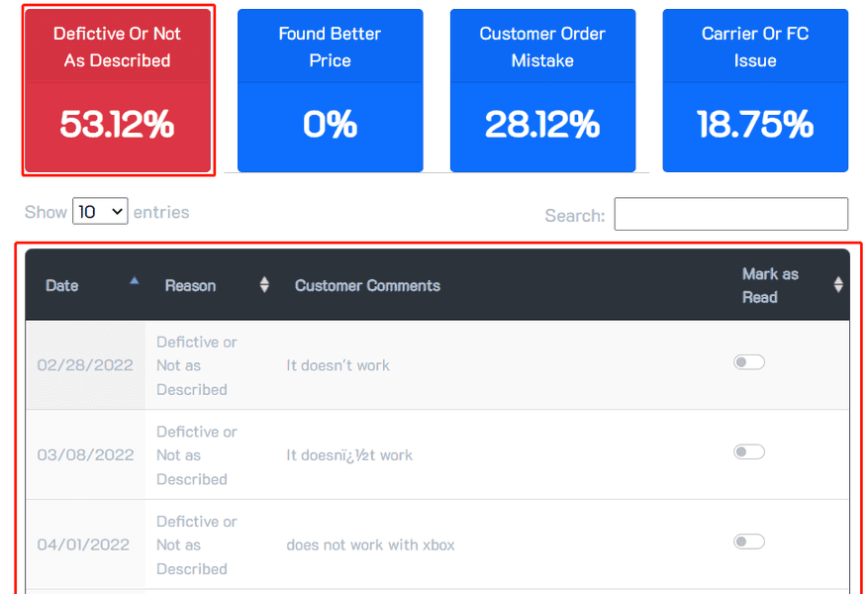Sort by Date using the arrow icon
Image resolution: width=868 pixels, height=594 pixels.
click(135, 280)
